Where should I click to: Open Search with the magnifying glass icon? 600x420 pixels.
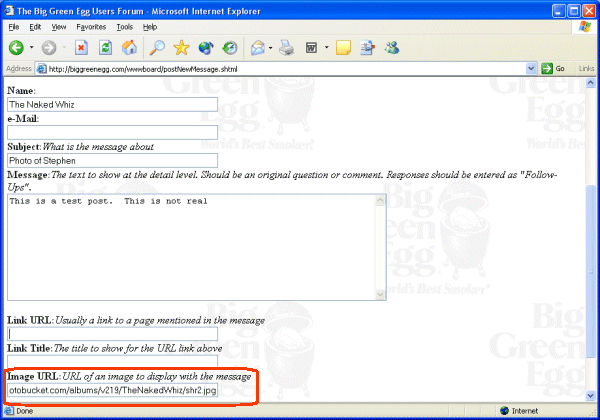coord(157,48)
